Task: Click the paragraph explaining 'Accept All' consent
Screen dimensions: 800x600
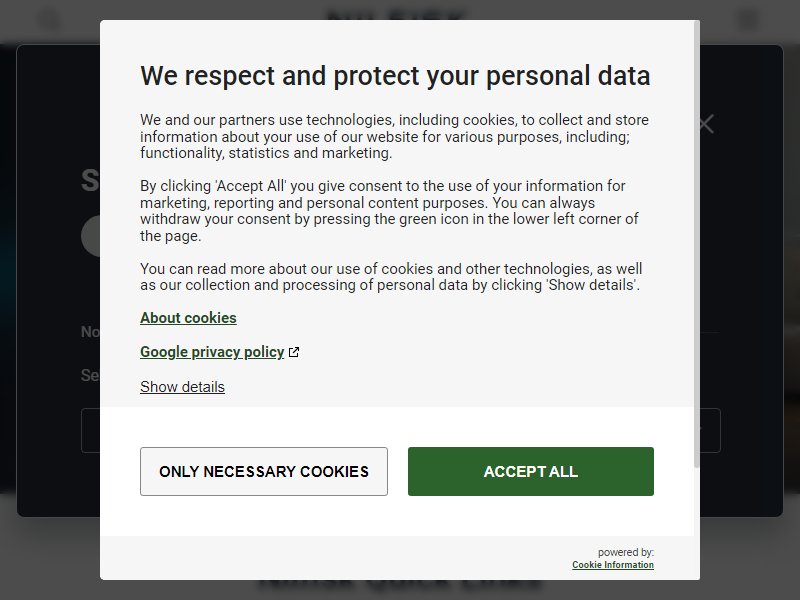Action: (389, 211)
